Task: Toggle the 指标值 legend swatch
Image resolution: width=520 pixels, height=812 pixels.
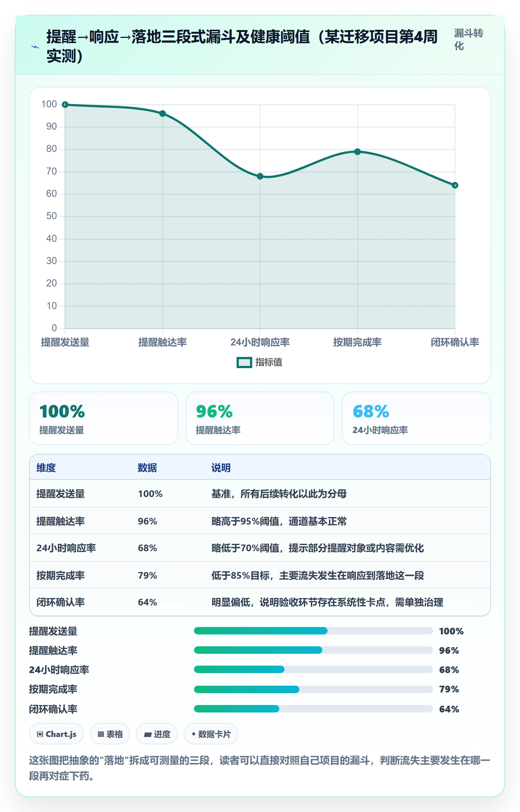Action: (x=244, y=362)
